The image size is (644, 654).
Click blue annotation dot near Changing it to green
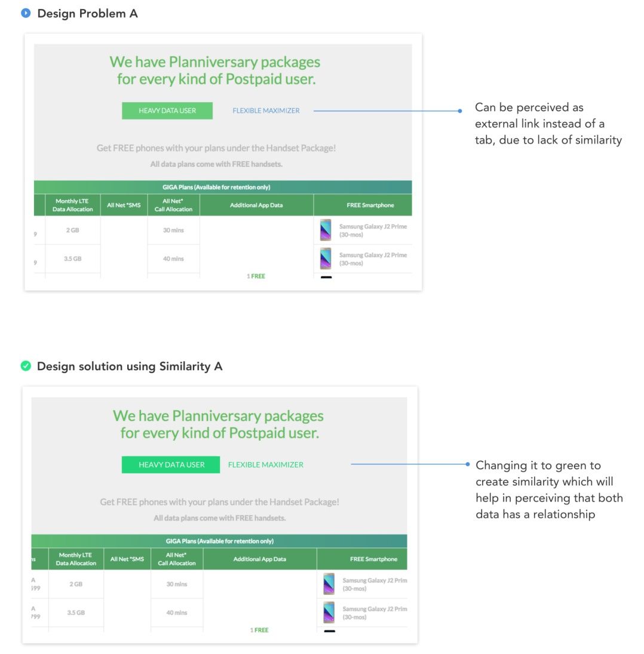[x=468, y=464]
